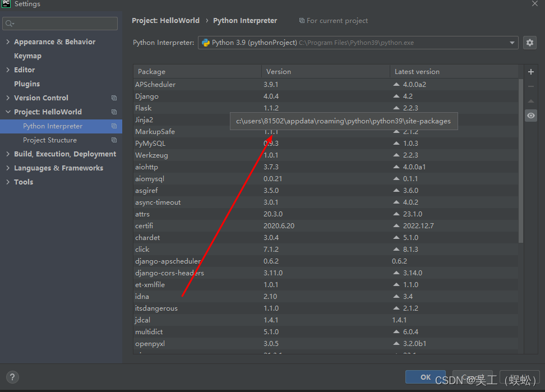Expand Languages & Frameworks section
Screen dimensions: 545x392
[8, 168]
